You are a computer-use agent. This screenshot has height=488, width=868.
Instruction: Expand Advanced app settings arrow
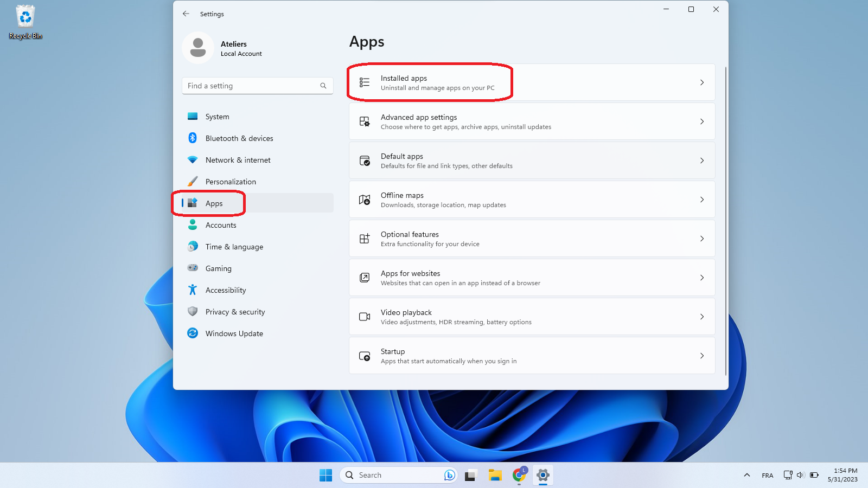pos(701,121)
